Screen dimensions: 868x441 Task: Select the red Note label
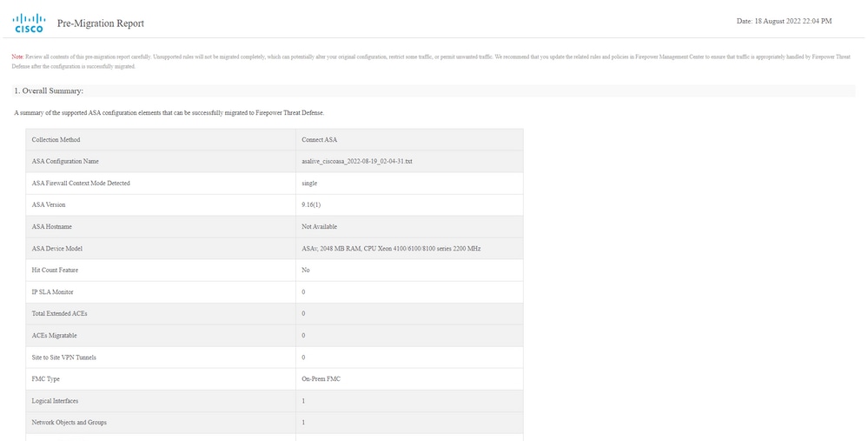[17, 57]
